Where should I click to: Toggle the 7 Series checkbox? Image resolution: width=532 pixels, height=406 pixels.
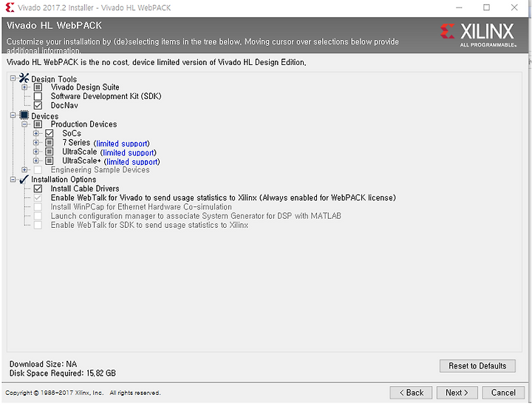50,143
